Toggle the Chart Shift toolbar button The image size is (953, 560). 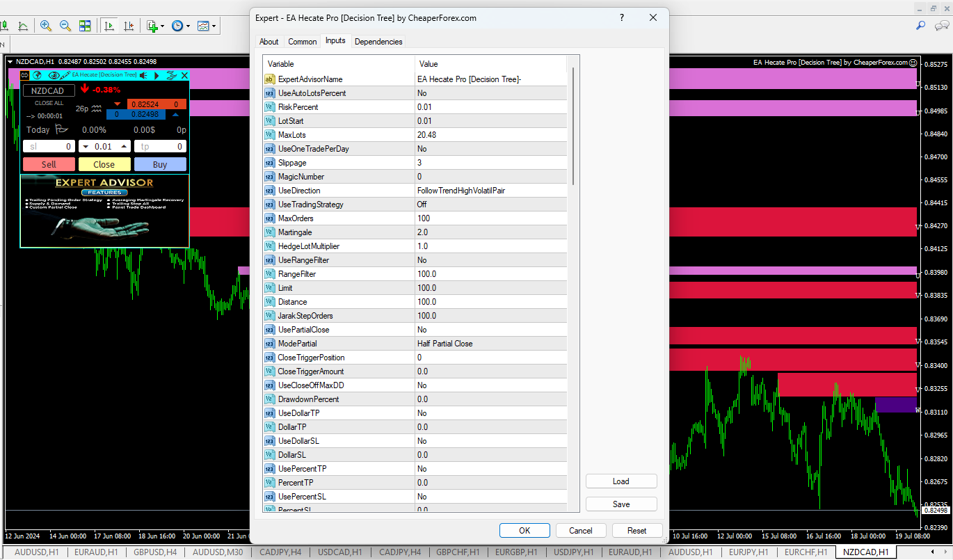tap(129, 26)
